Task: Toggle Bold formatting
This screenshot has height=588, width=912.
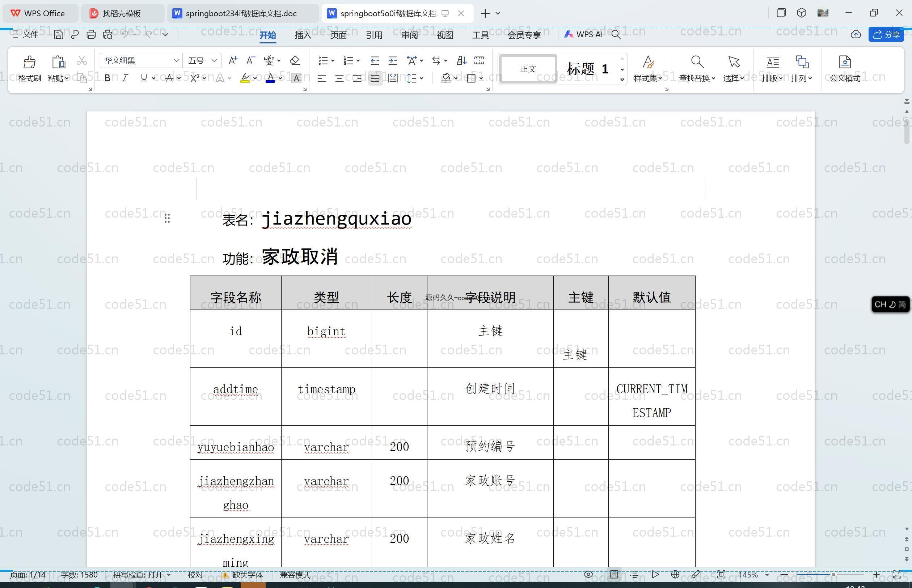Action: pos(107,78)
